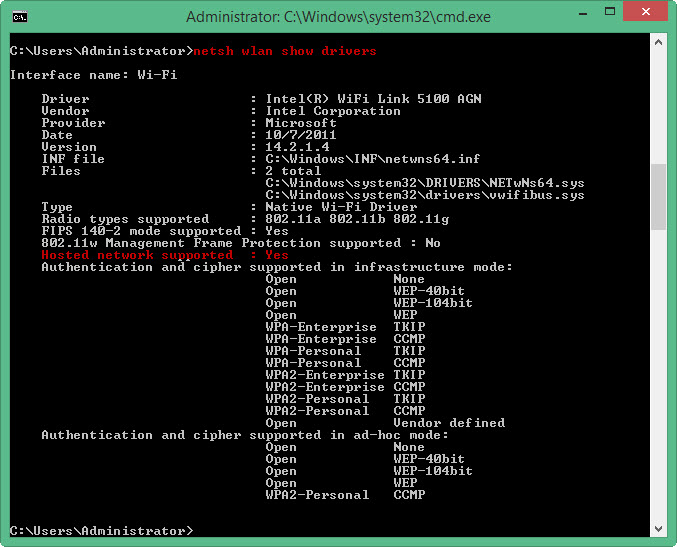Click the Interface name Wi-Fi line
Viewport: 677px width, 547px height.
tap(93, 75)
